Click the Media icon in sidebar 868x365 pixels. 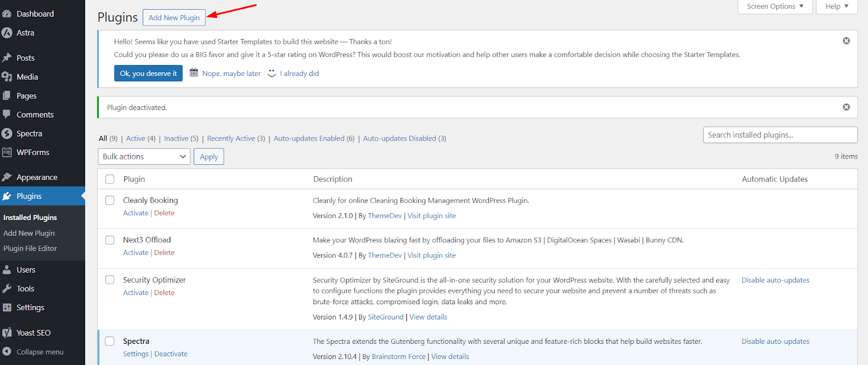click(x=7, y=76)
